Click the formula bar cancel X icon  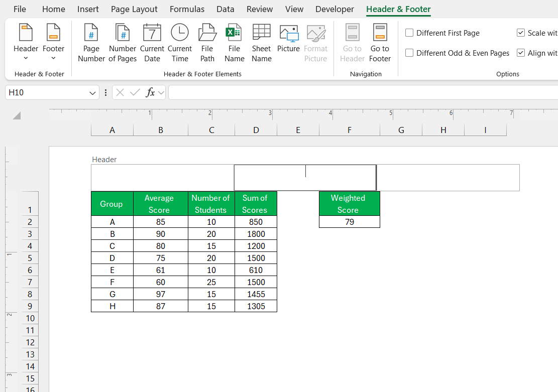click(x=120, y=92)
